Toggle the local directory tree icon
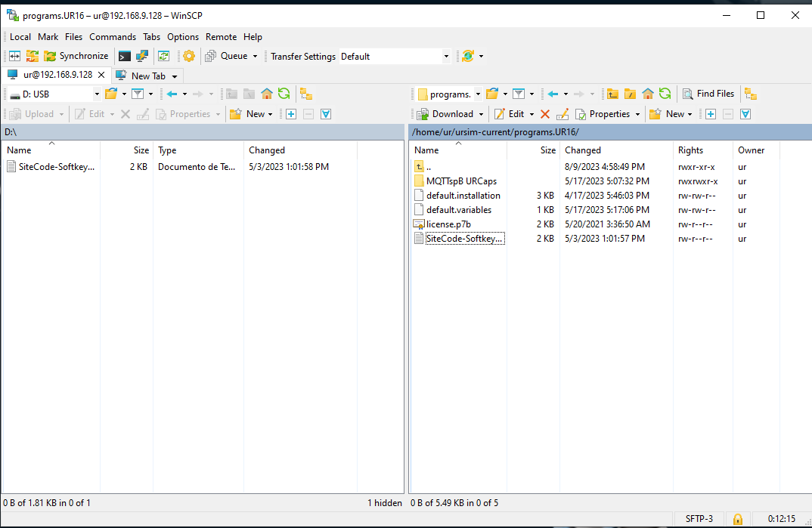812x528 pixels. (x=306, y=94)
